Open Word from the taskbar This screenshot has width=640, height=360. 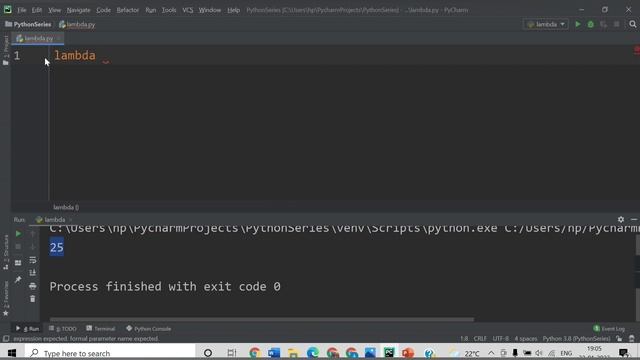[x=274, y=353]
